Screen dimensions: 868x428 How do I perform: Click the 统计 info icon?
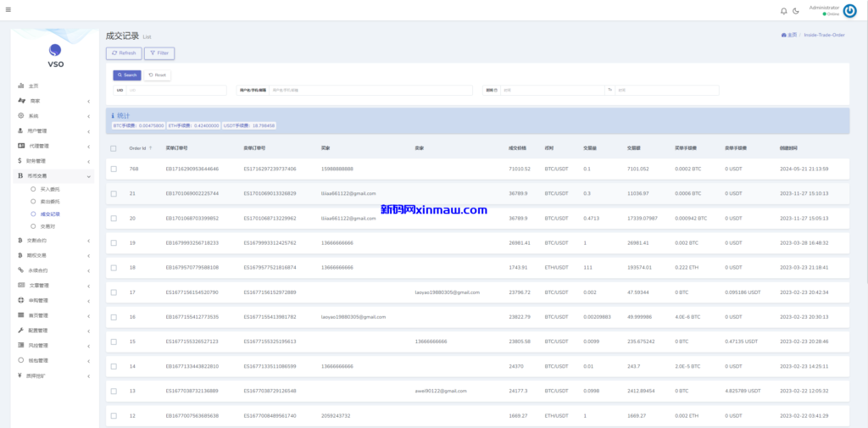[x=113, y=115]
